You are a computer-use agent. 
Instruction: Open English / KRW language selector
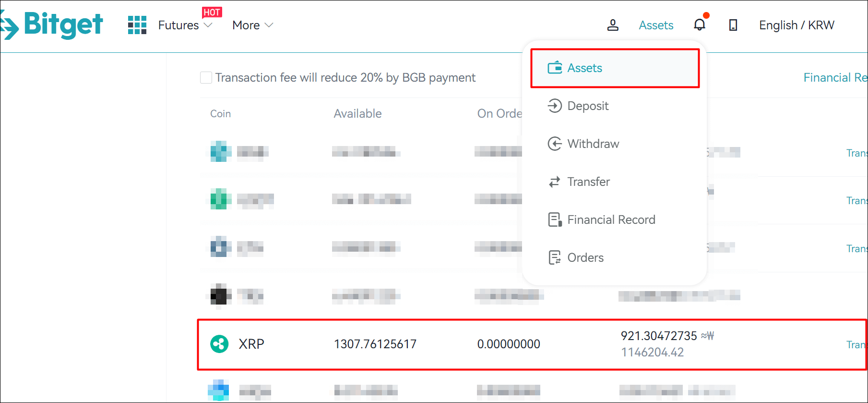pyautogui.click(x=797, y=25)
